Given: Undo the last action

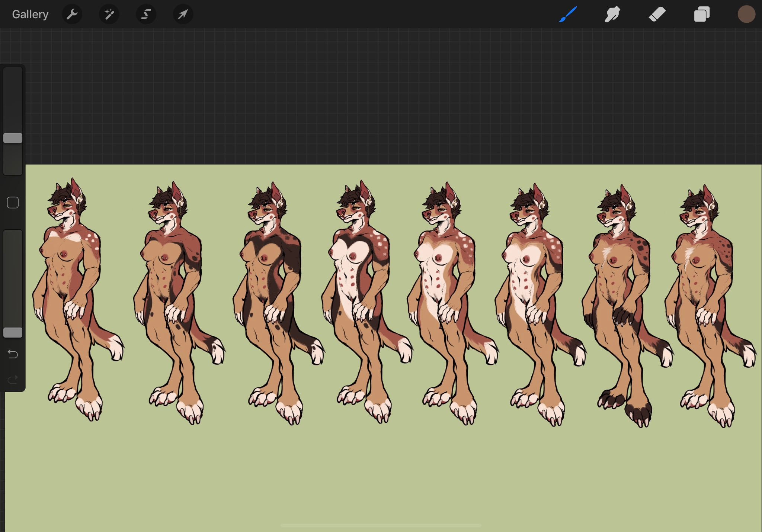Looking at the screenshot, I should 13,354.
